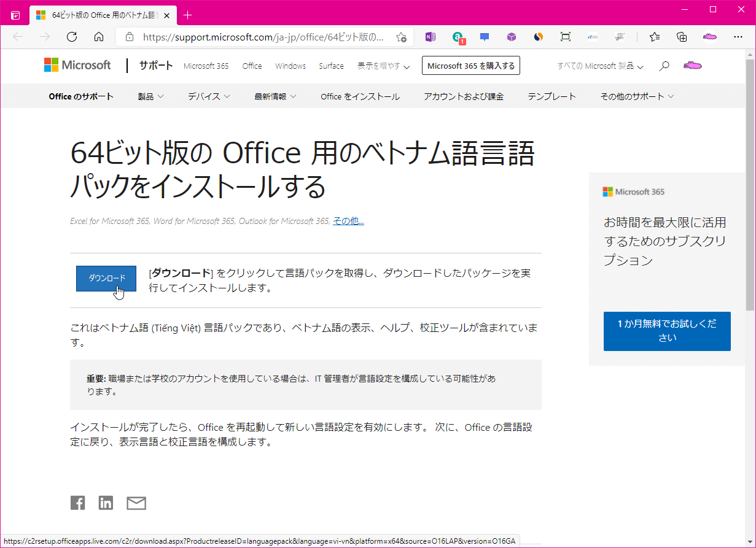Viewport: 756px width, 548px height.
Task: Click Microsoft 365 を購入する button
Action: pos(471,66)
